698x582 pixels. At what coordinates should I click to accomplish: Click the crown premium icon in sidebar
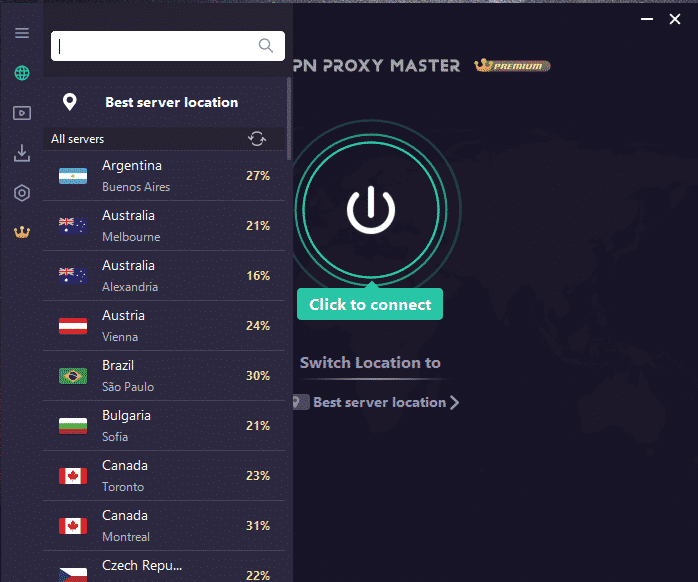tap(22, 232)
